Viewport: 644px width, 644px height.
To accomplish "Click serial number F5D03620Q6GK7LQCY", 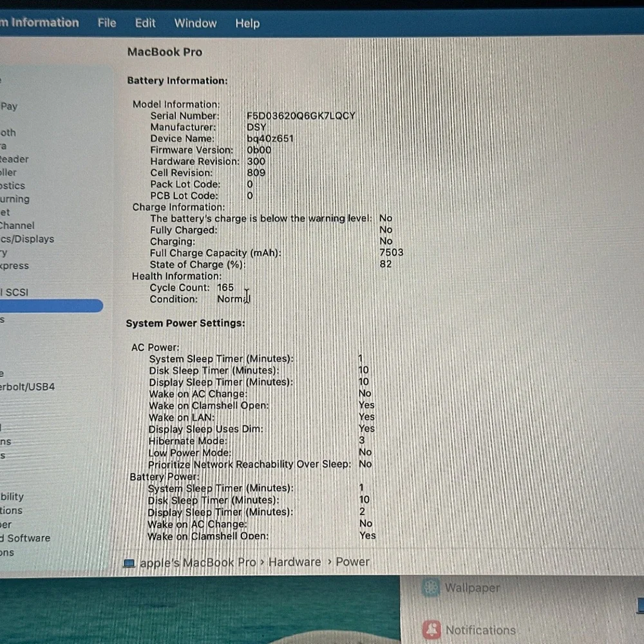I will (x=301, y=116).
